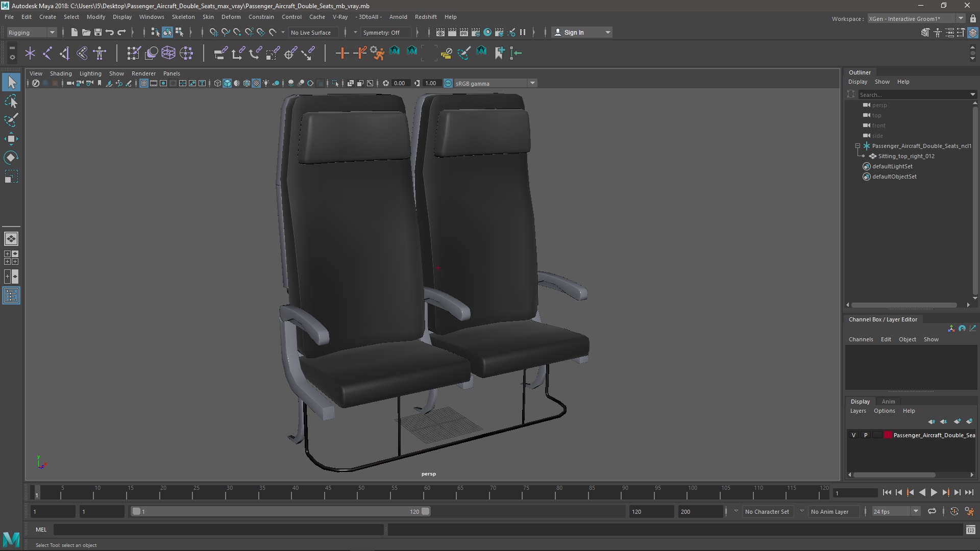This screenshot has width=980, height=551.
Task: Open the Skeleton menu
Action: pyautogui.click(x=183, y=17)
